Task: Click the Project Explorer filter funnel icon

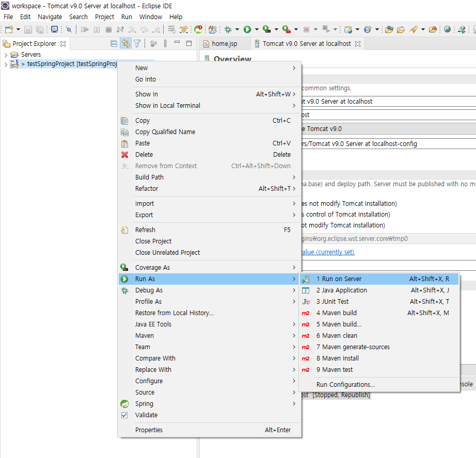Action: 137,44
